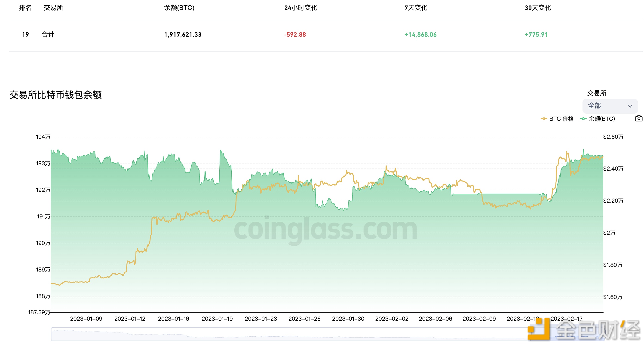
Task: Click the 194万 left axis label
Action: 43,137
